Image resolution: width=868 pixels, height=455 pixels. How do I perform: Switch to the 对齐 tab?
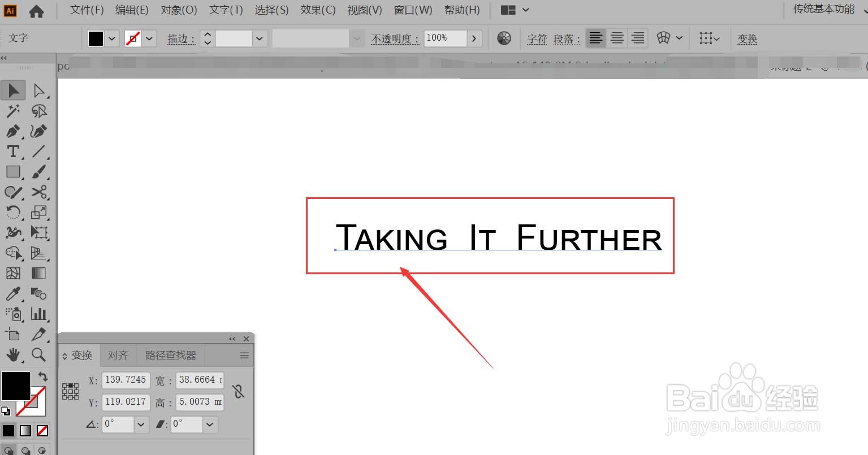(x=118, y=355)
